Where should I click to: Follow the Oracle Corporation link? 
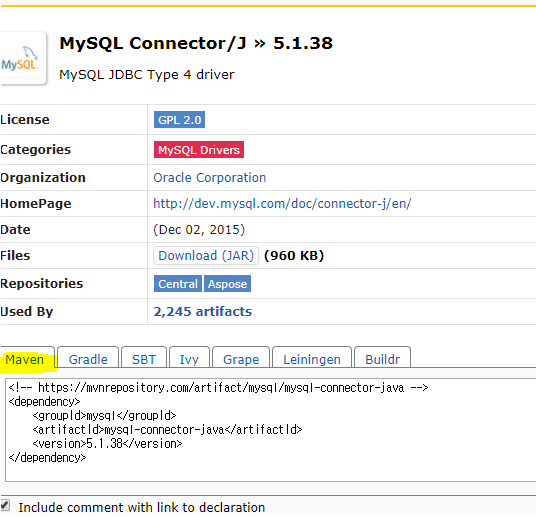pos(210,178)
